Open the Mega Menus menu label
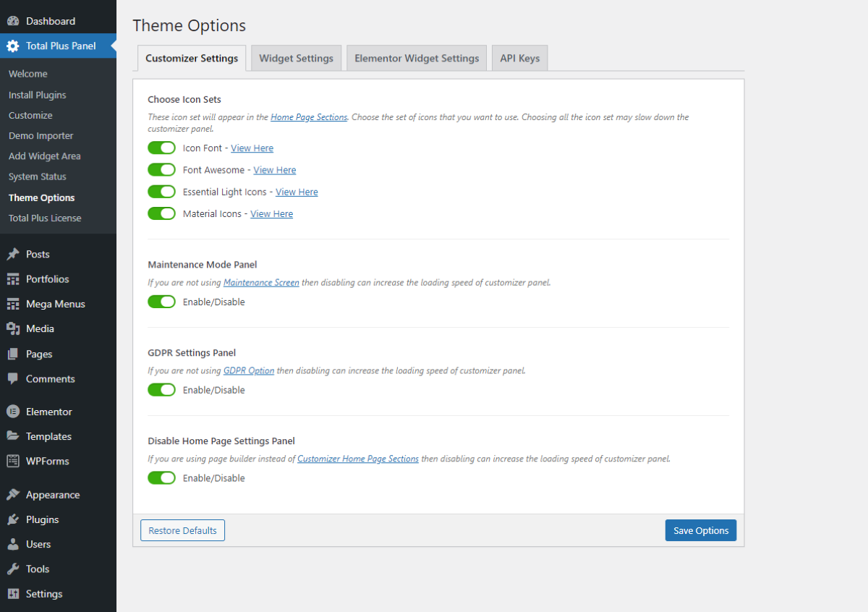Screen dimensions: 868x612 coord(56,305)
